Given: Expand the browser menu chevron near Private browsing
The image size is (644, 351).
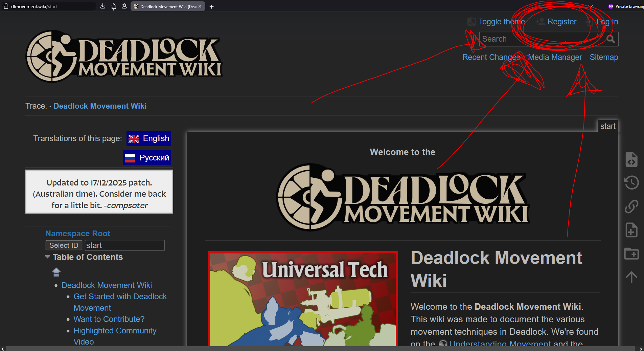Looking at the screenshot, I should (x=591, y=6).
